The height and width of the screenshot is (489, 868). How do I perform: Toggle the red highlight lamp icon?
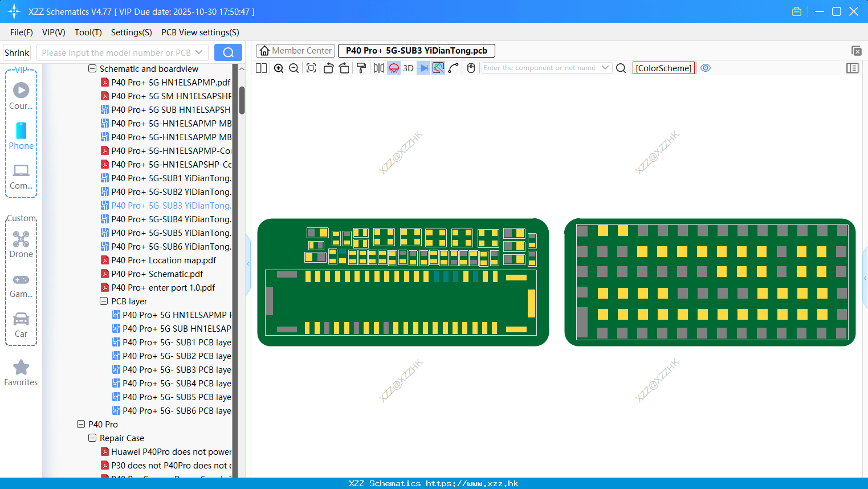(394, 68)
